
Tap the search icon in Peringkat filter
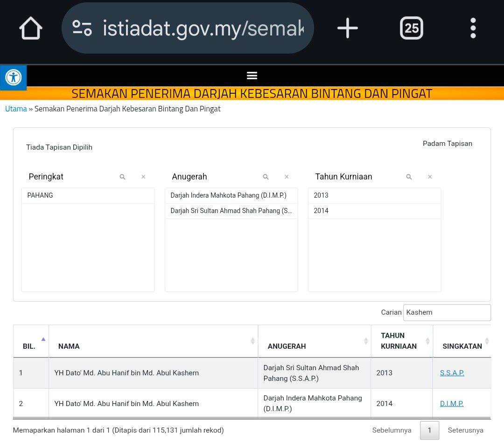coord(122,177)
